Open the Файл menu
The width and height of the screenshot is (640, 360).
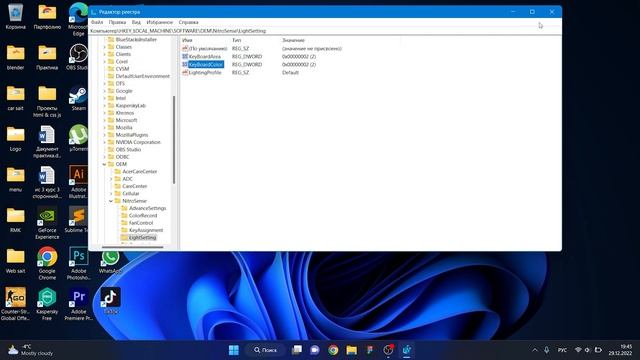point(97,22)
